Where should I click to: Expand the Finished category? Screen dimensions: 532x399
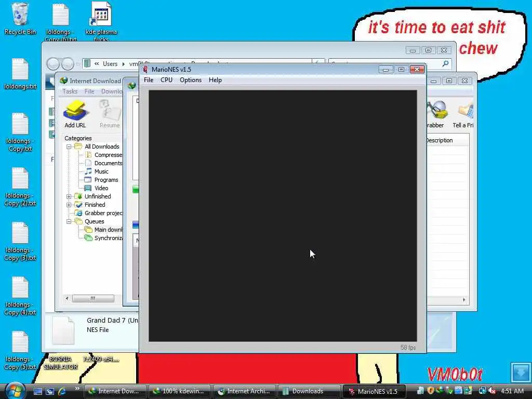click(69, 205)
